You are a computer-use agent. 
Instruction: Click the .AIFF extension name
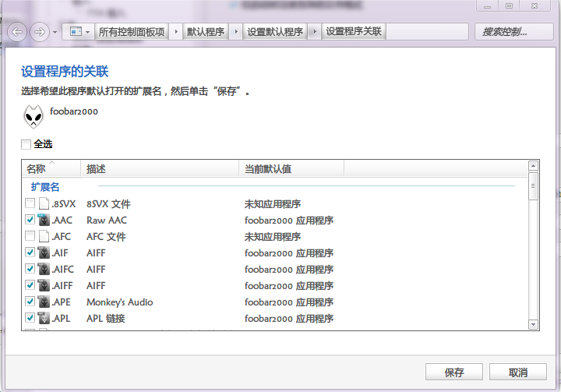click(62, 286)
